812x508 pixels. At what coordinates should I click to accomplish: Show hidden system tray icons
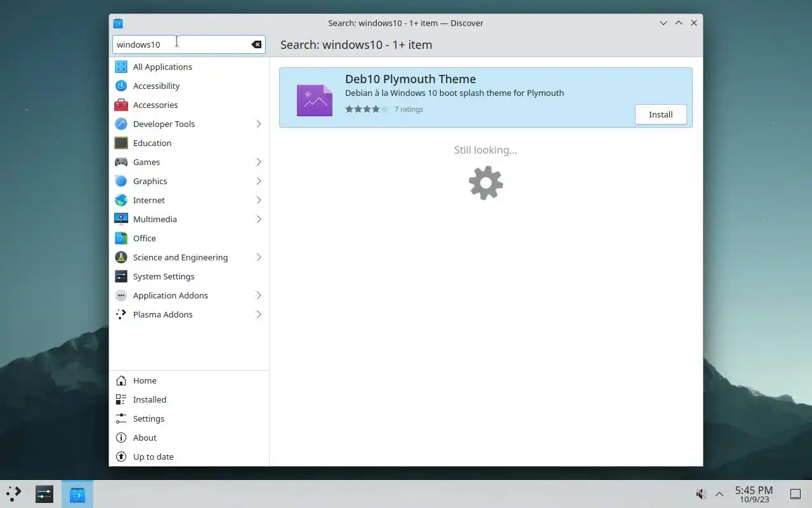click(x=719, y=494)
